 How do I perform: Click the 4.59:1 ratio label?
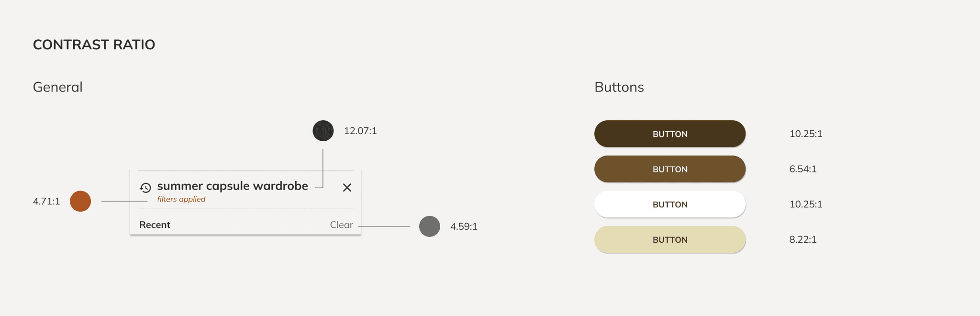click(464, 226)
